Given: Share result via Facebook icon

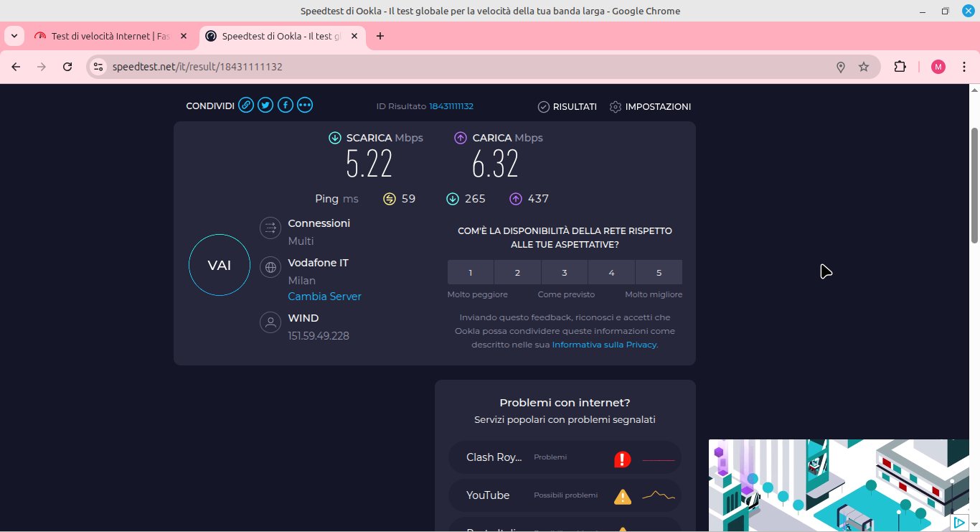Looking at the screenshot, I should 285,106.
